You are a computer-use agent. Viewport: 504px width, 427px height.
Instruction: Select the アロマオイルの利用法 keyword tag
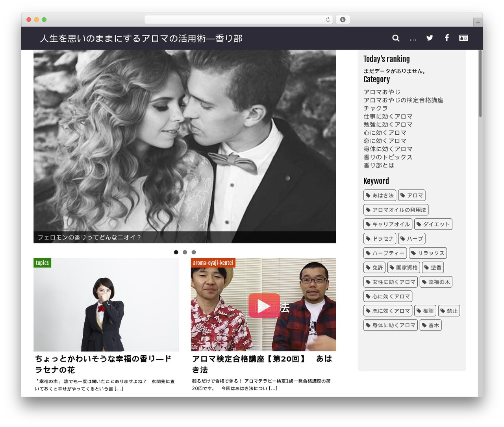click(396, 210)
